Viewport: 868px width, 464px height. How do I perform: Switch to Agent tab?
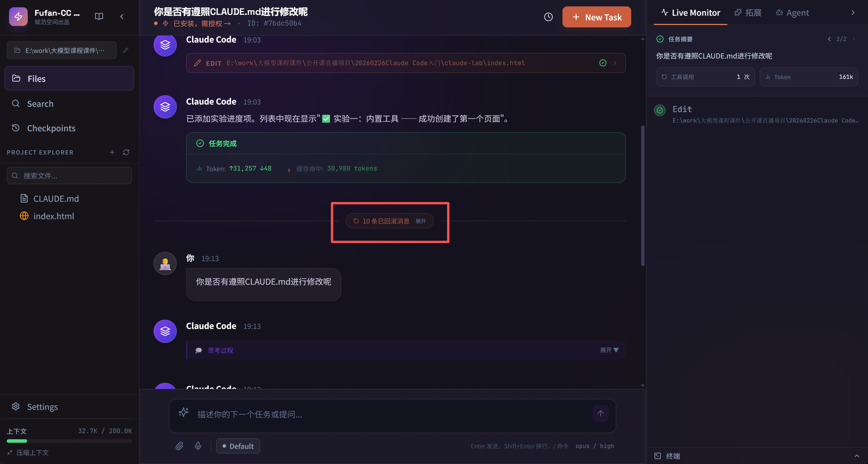pyautogui.click(x=793, y=13)
